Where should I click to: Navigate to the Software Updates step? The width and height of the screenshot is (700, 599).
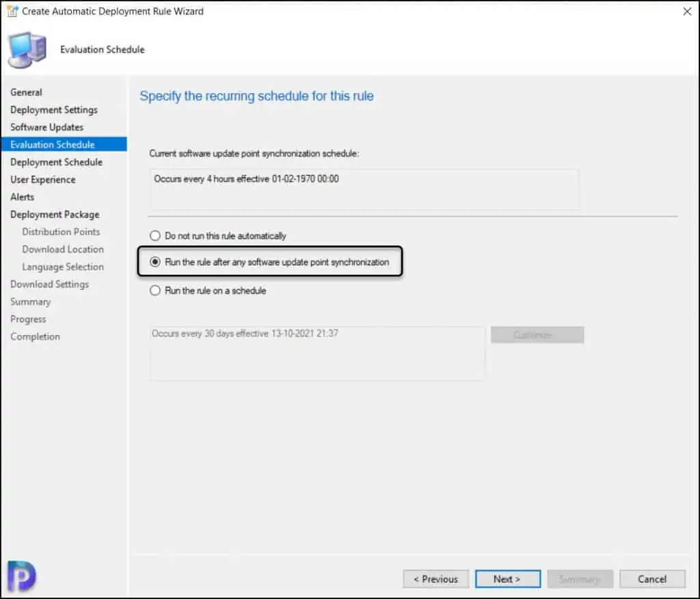[46, 127]
